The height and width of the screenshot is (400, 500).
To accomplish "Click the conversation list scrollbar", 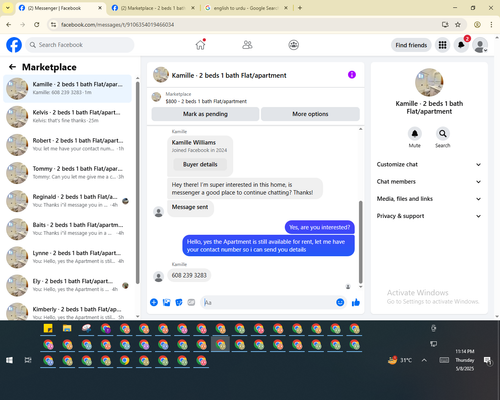I will pyautogui.click(x=138, y=182).
